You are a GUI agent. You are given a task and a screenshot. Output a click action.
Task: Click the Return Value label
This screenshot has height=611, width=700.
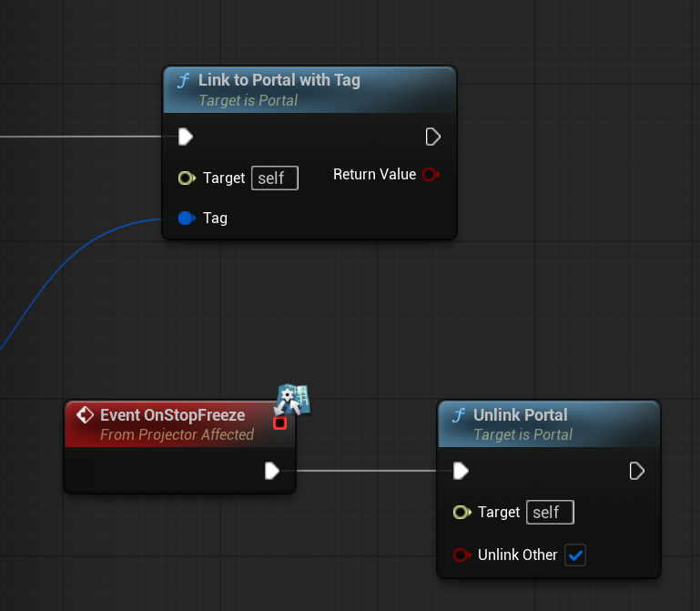coord(374,174)
